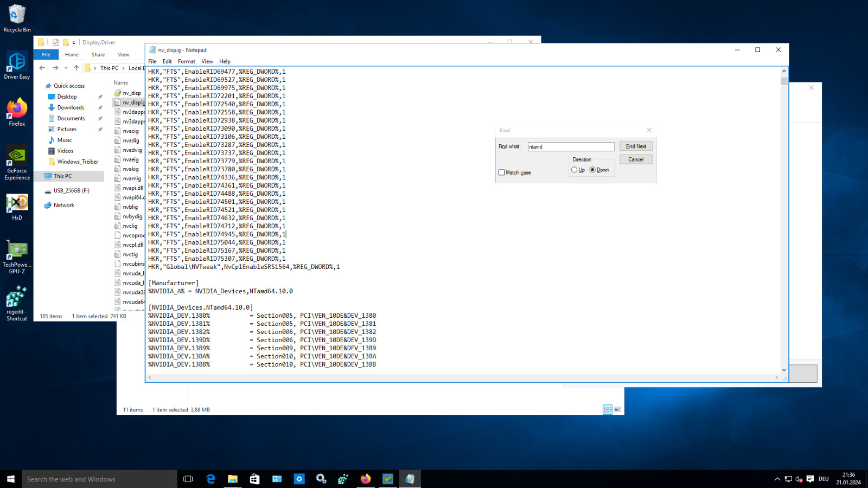Open Control Panel taskbar icon
Screen dimensions: 868x488
(277, 479)
